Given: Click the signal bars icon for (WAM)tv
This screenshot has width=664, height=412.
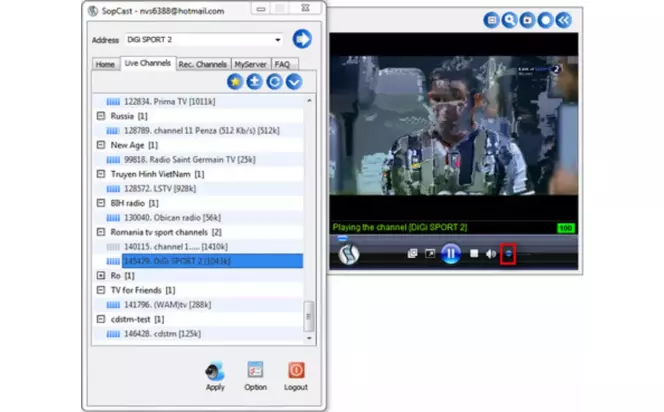Looking at the screenshot, I should (113, 304).
